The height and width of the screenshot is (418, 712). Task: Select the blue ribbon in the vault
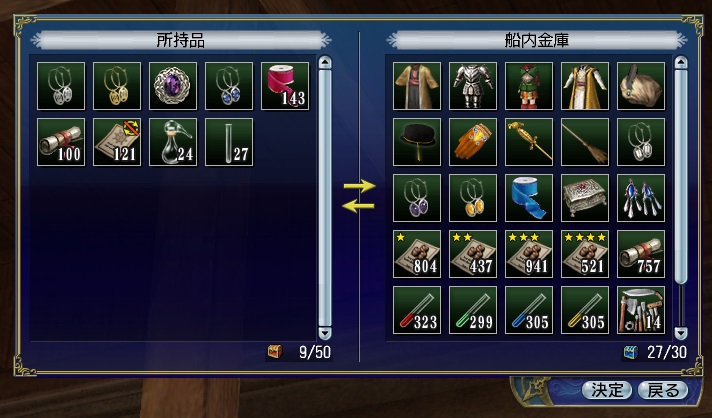[x=529, y=198]
